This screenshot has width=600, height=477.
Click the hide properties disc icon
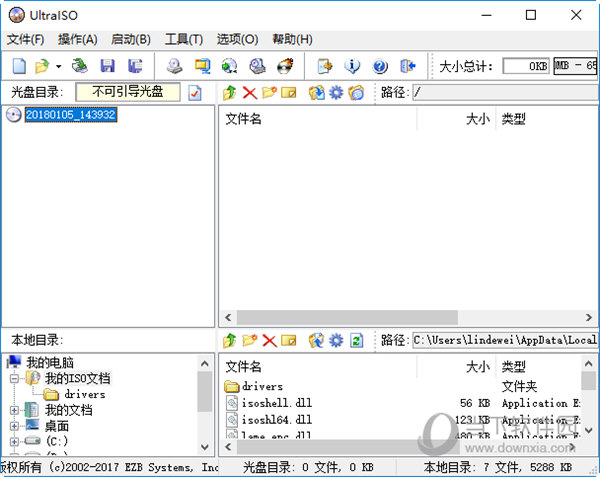pos(356,93)
